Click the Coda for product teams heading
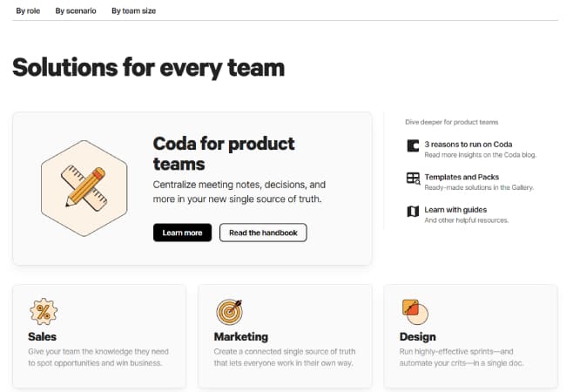 [224, 152]
